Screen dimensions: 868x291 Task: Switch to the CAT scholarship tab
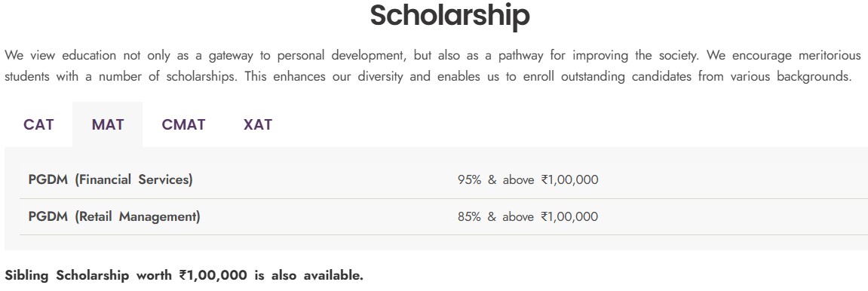(x=38, y=124)
